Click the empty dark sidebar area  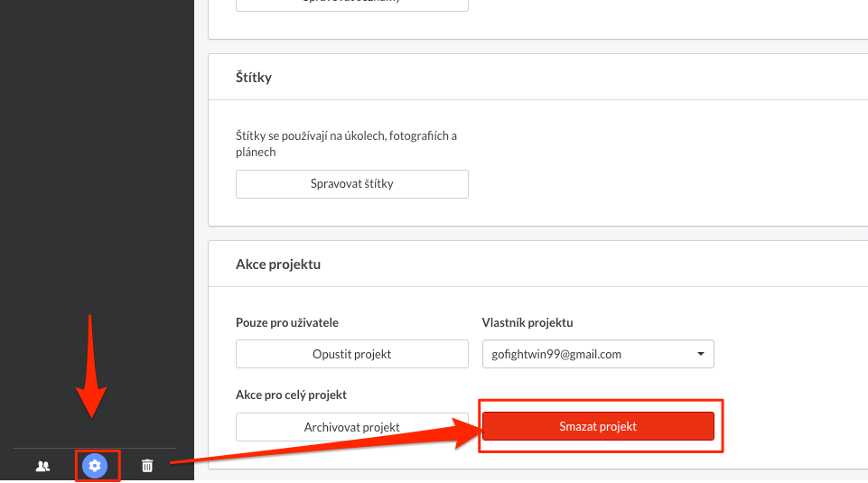click(97, 166)
